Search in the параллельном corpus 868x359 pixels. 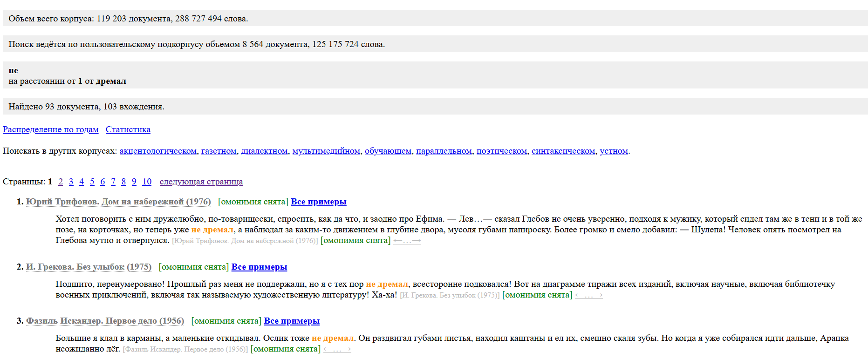tap(444, 151)
